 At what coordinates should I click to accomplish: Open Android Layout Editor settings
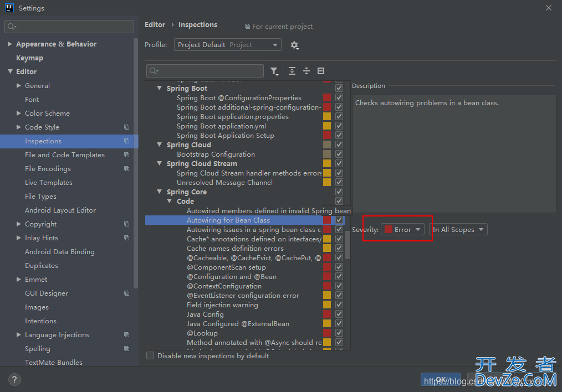coord(60,210)
